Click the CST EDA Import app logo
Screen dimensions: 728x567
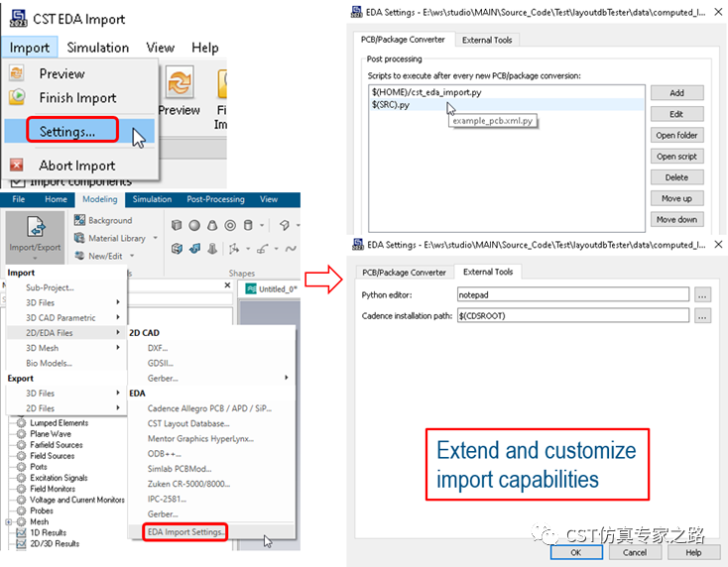tap(19, 18)
